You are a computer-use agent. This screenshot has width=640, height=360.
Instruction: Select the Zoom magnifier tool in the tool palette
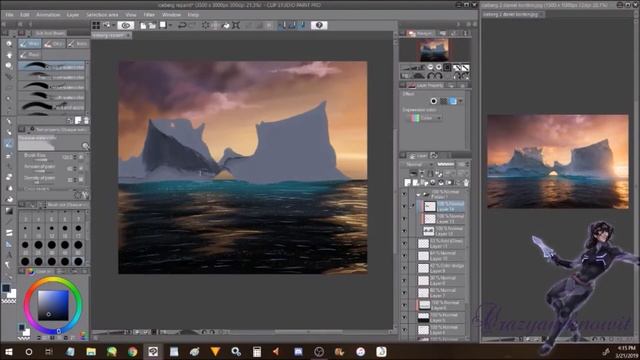click(x=9, y=44)
